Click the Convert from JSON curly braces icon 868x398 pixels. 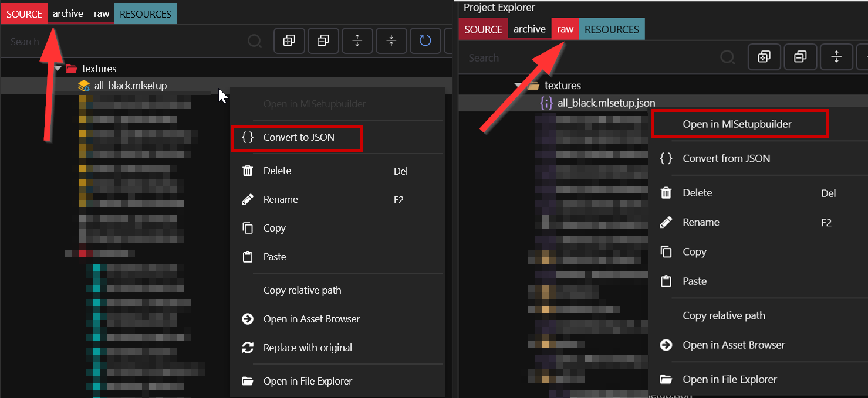pyautogui.click(x=666, y=158)
